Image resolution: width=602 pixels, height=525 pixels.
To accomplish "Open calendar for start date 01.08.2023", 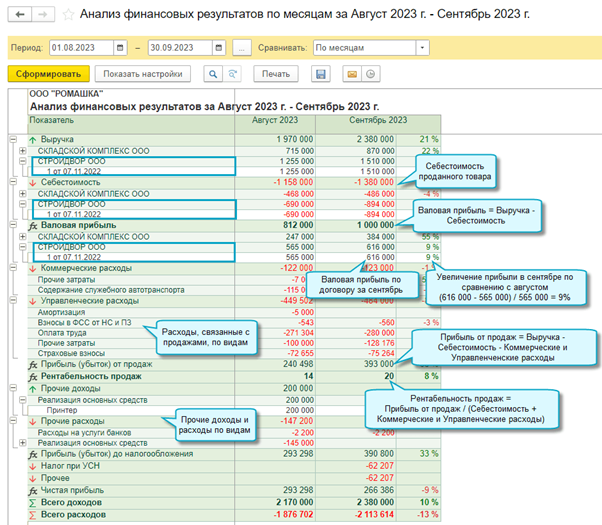I will coord(120,48).
